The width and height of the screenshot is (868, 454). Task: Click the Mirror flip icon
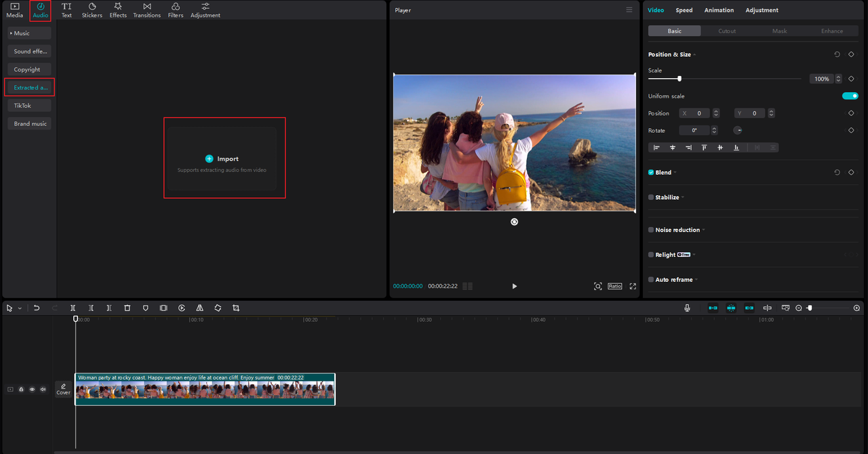pyautogui.click(x=199, y=308)
